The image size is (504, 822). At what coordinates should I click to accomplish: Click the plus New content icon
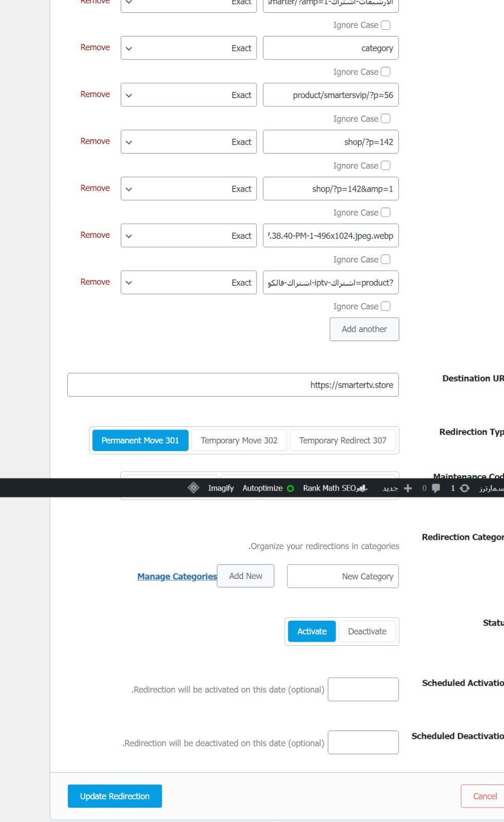click(408, 488)
